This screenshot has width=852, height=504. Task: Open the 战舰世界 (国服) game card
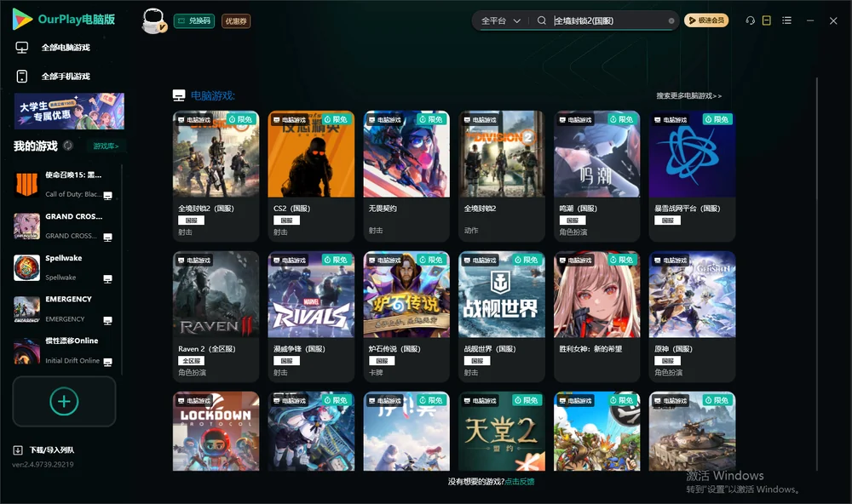pyautogui.click(x=502, y=317)
